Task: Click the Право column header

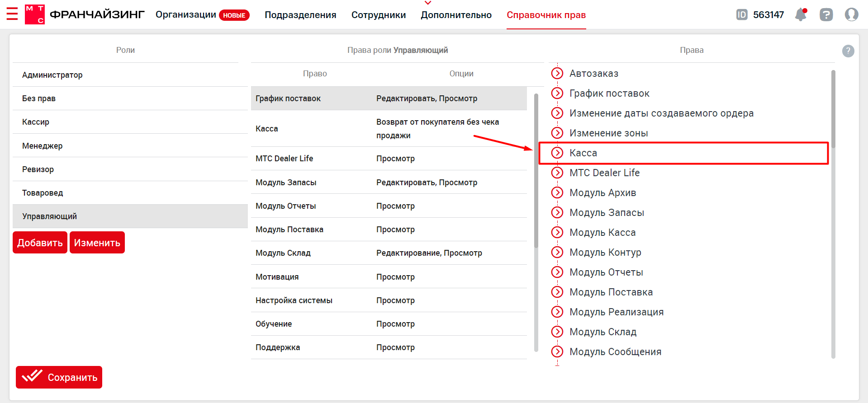Action: coord(315,74)
